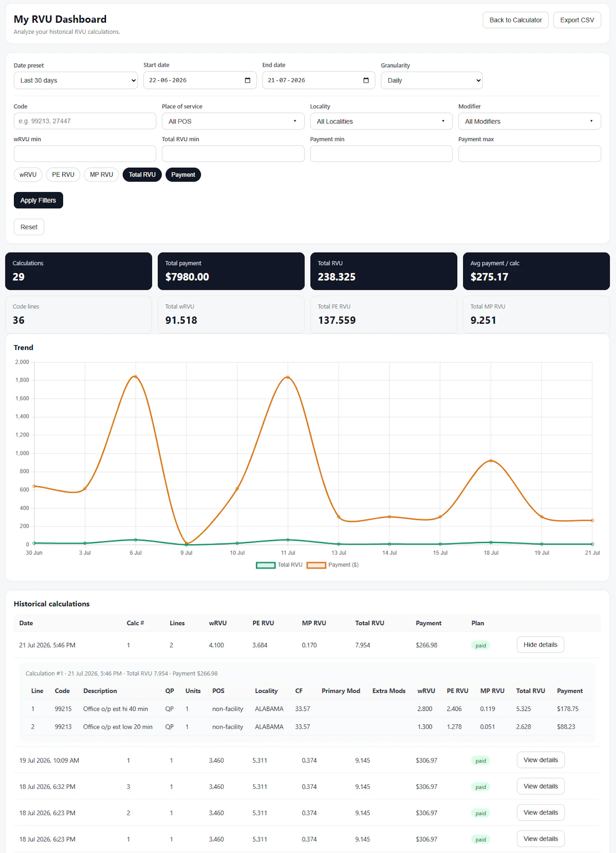Expand the Locality dropdown
This screenshot has width=616, height=853.
tap(381, 121)
